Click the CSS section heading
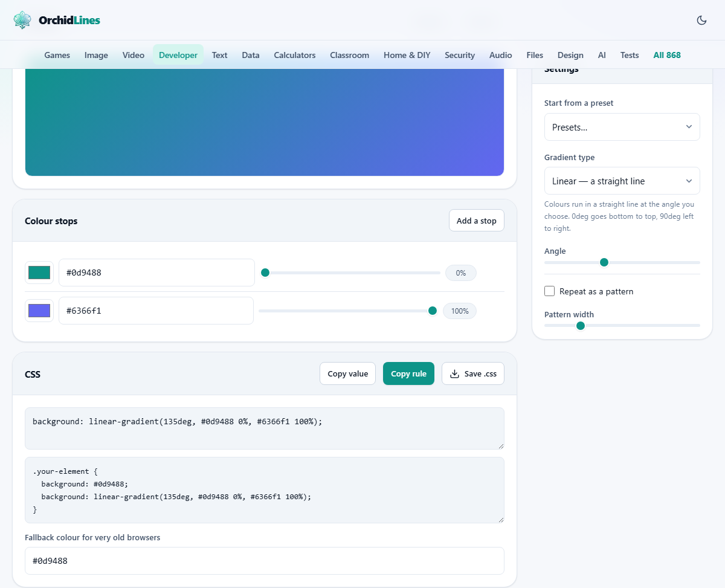Image resolution: width=725 pixels, height=588 pixels. 33,374
